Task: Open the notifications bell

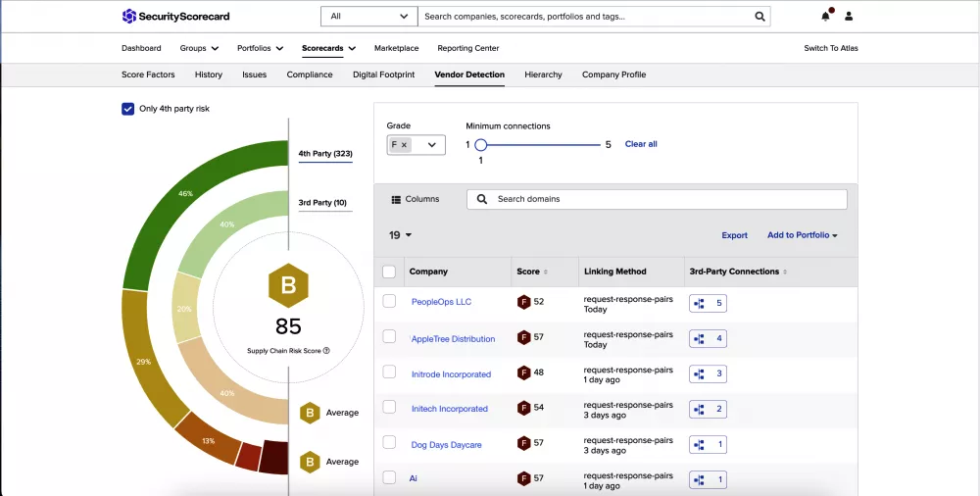Action: [x=826, y=17]
